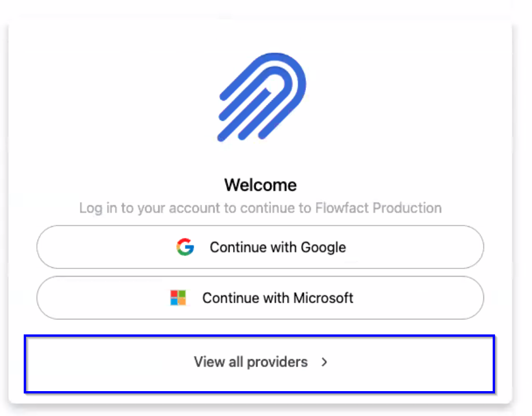Choose Microsoft as the login provider

pyautogui.click(x=260, y=297)
